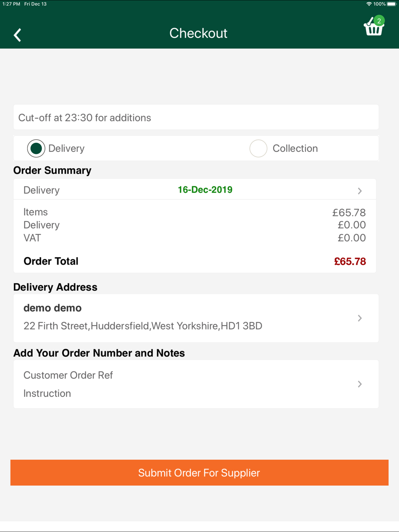Image resolution: width=399 pixels, height=532 pixels.
Task: Submit Order For Supplier
Action: click(199, 473)
